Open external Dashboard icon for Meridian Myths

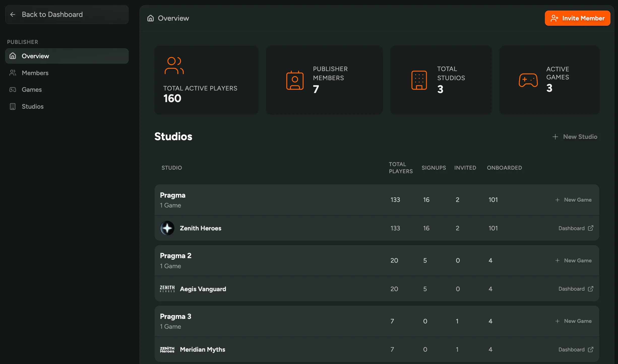tap(591, 350)
